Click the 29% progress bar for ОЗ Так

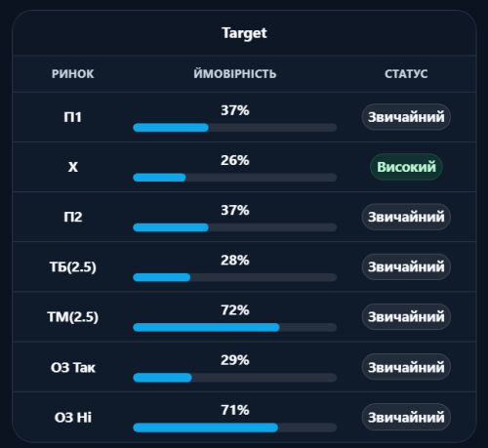(x=235, y=378)
